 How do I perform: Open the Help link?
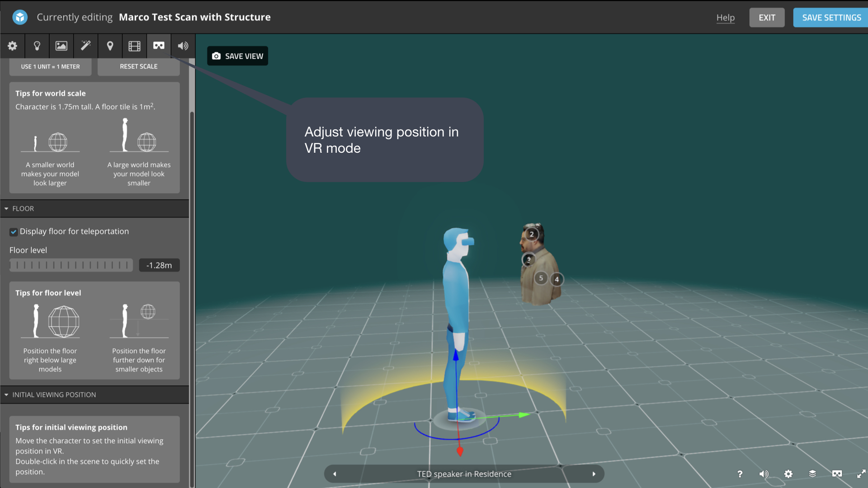[x=725, y=18]
